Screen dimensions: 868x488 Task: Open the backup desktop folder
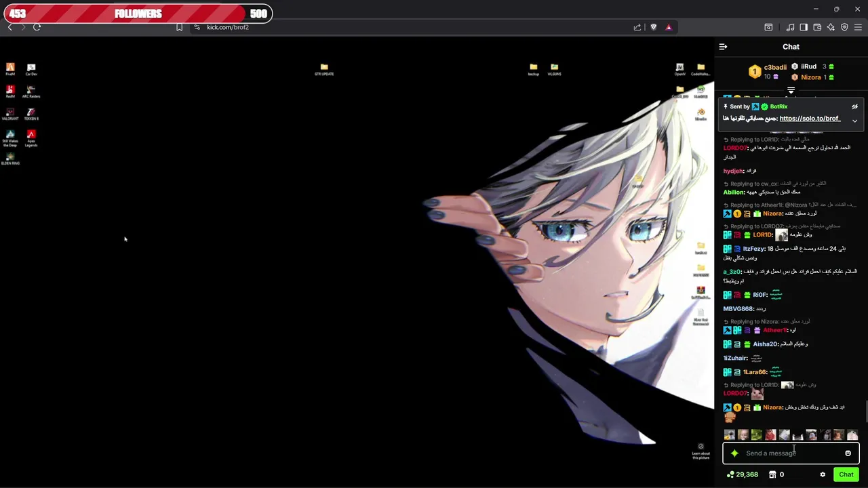534,69
